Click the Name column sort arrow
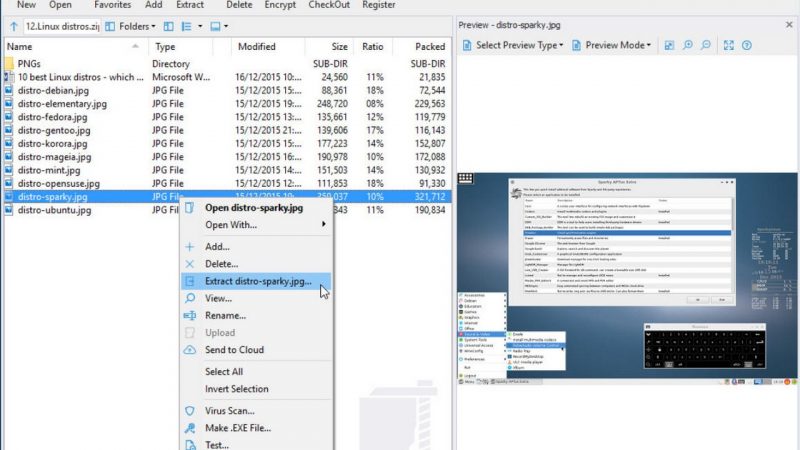The height and width of the screenshot is (450, 800). [135, 46]
